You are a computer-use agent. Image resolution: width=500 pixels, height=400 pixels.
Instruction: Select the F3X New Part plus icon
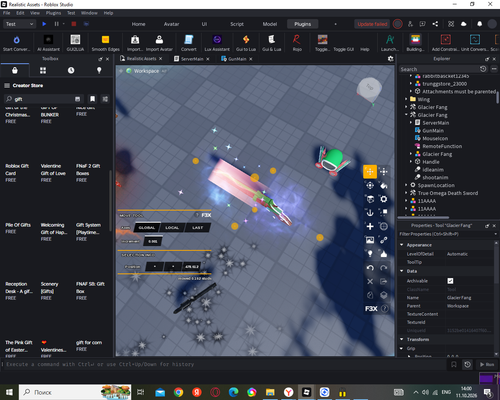(x=370, y=227)
